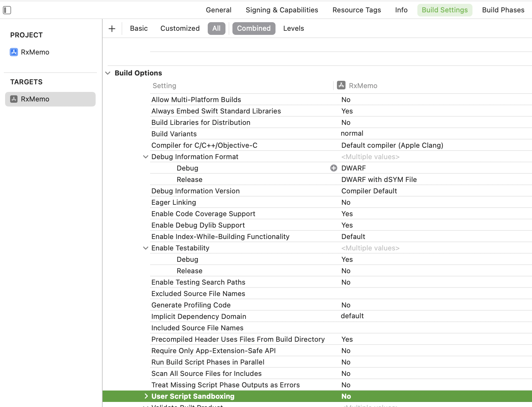Choose the Combined view

[x=254, y=29]
